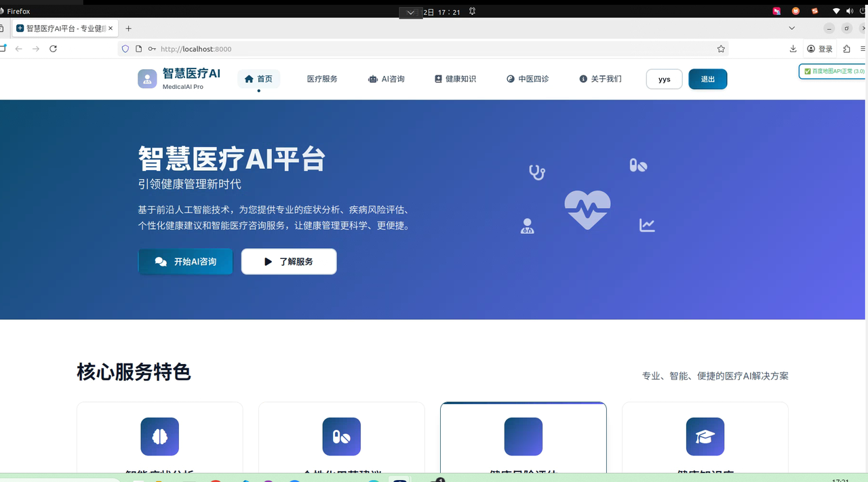Image resolution: width=868 pixels, height=482 pixels.
Task: Click the stethoscope icon in hero
Action: coord(537,172)
